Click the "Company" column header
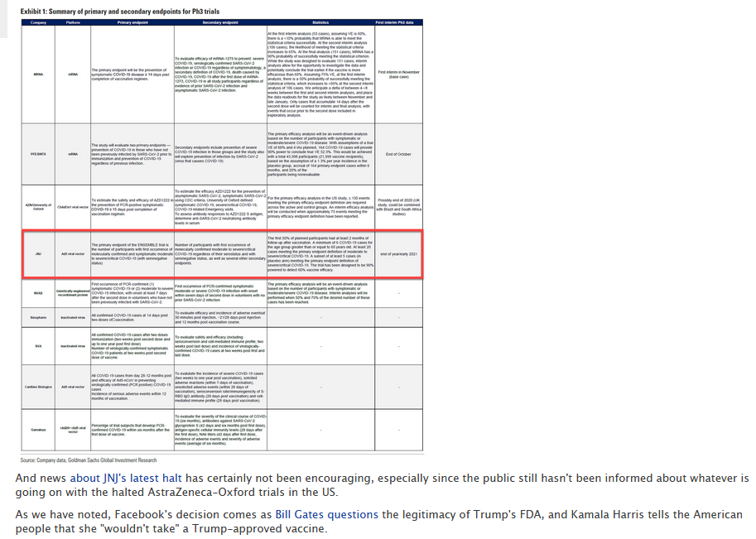756x539 pixels. [x=38, y=22]
